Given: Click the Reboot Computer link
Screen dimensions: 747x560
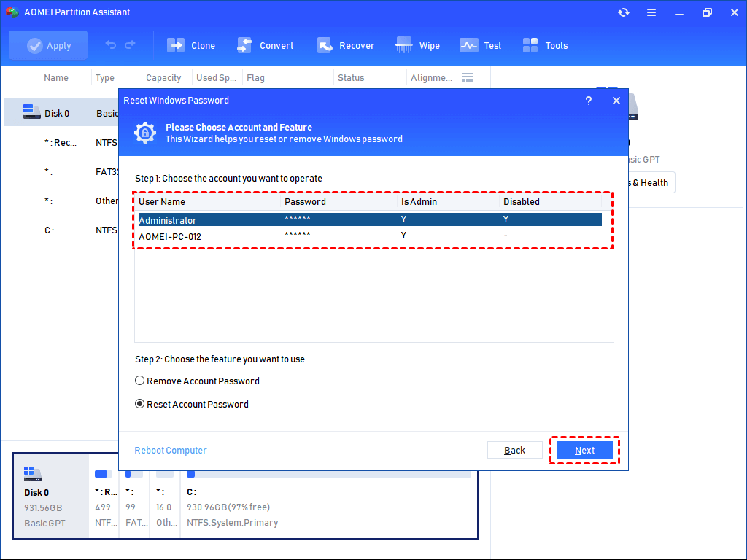Looking at the screenshot, I should (x=171, y=450).
